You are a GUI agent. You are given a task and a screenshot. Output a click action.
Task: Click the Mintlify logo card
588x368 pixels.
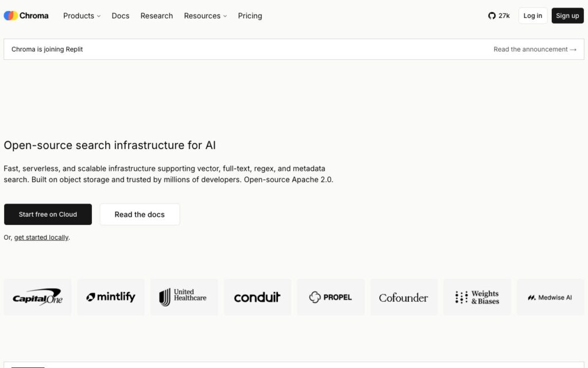(x=111, y=297)
